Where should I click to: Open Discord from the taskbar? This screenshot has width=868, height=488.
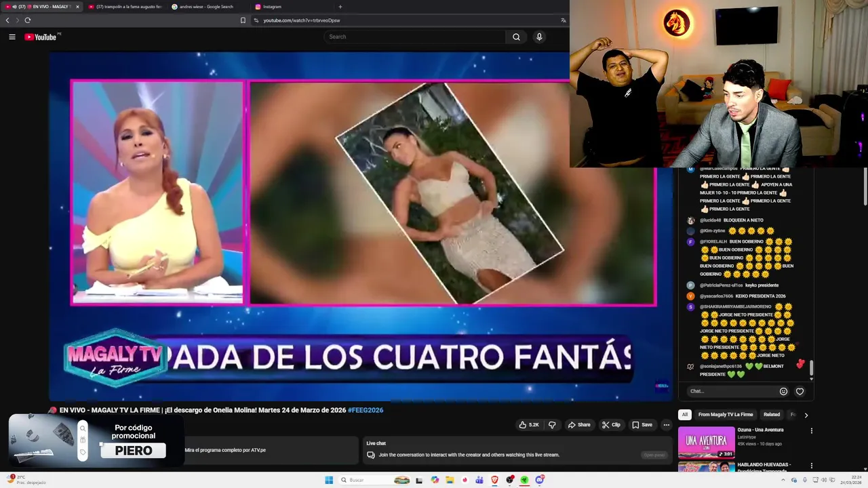click(x=540, y=480)
